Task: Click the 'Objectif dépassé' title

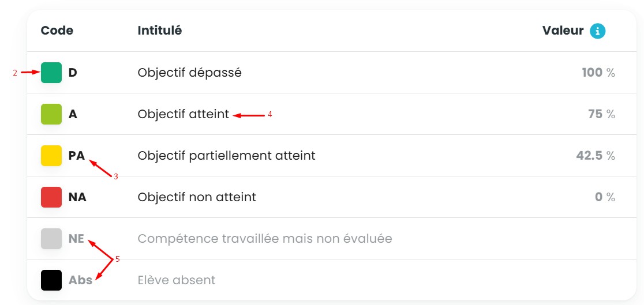Action: click(189, 73)
